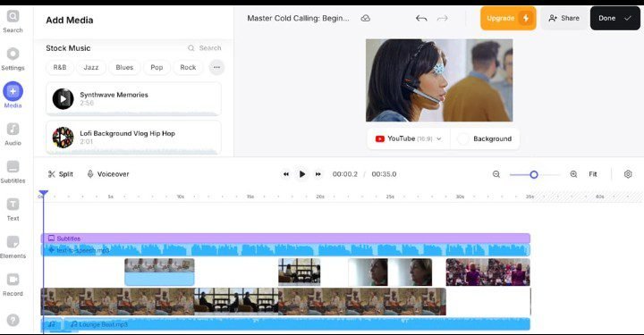Open the Elements sidebar panel

(x=13, y=247)
